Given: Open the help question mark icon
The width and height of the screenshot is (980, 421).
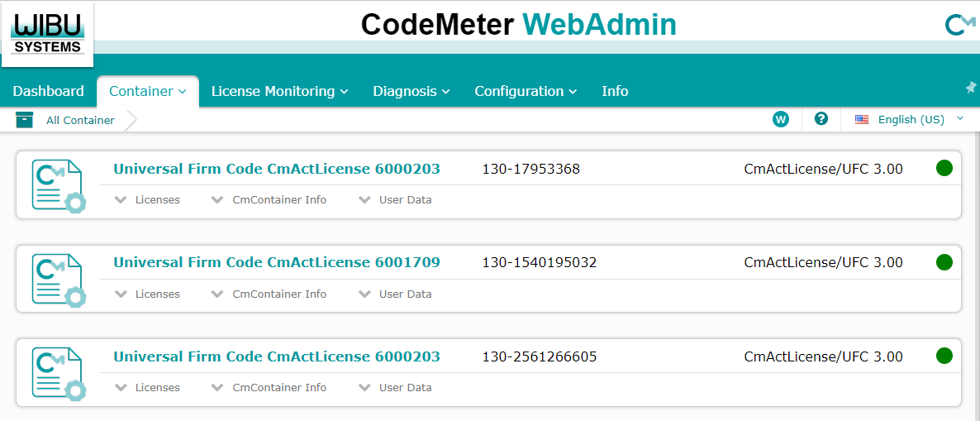Looking at the screenshot, I should 821,119.
